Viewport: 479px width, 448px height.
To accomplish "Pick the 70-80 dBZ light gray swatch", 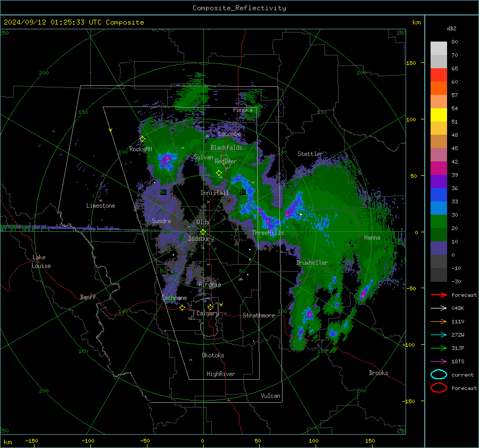I will coord(439,48).
